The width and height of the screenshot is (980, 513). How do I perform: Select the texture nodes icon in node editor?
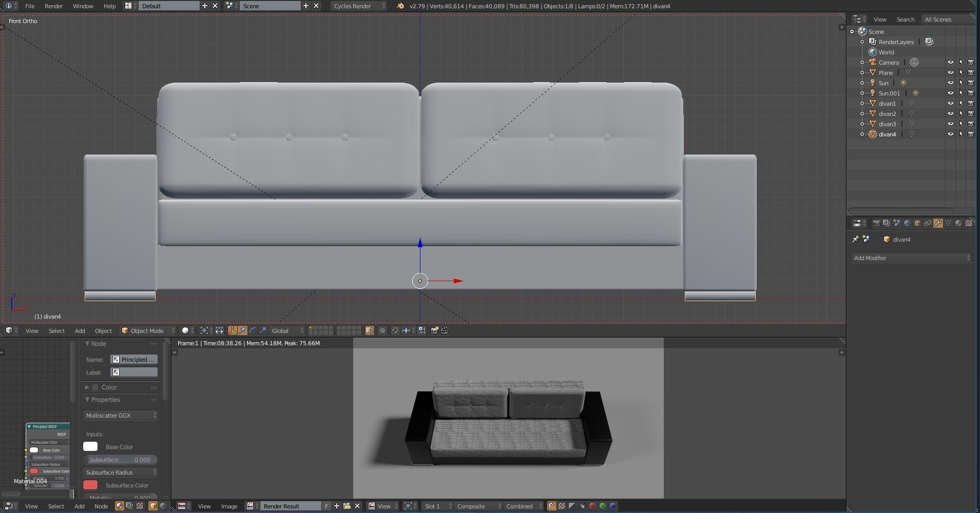[x=139, y=506]
